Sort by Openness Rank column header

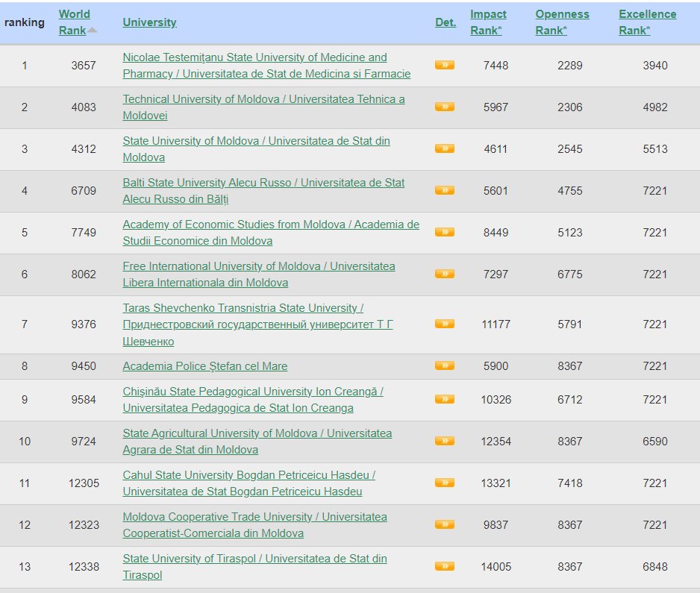[x=562, y=22]
